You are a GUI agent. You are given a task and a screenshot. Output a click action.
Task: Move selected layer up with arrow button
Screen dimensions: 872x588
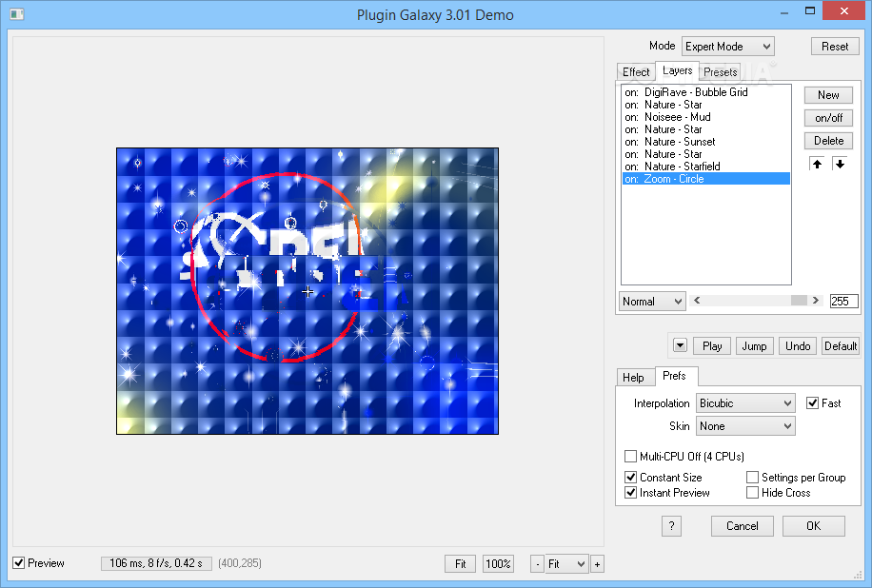(x=817, y=164)
